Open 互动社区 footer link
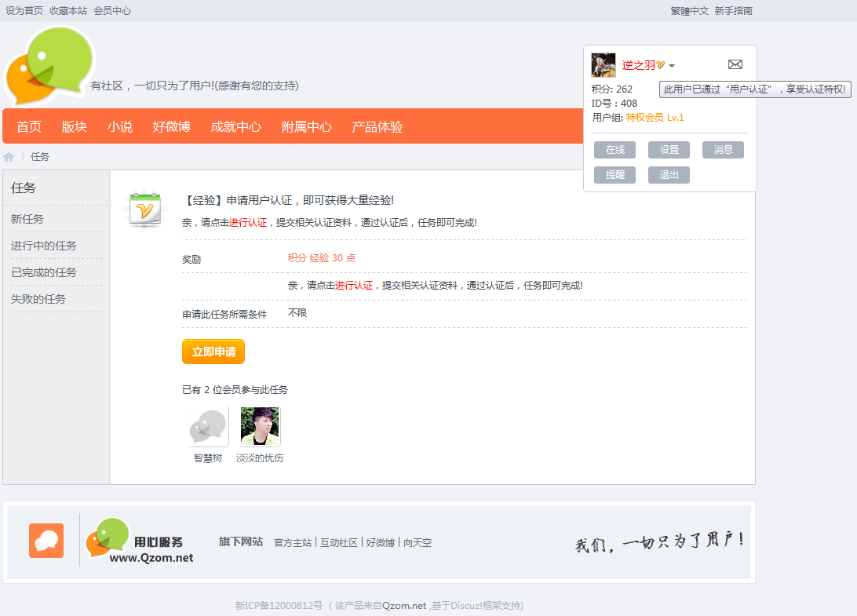The height and width of the screenshot is (616, 857). tap(339, 543)
